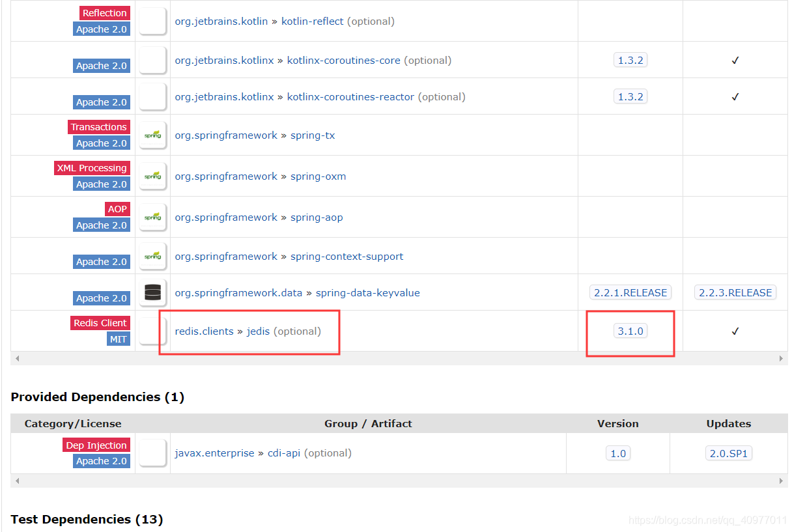The image size is (792, 532).
Task: Click Apache 2.0 tag in the kotlin-reflect row
Action: 102,29
